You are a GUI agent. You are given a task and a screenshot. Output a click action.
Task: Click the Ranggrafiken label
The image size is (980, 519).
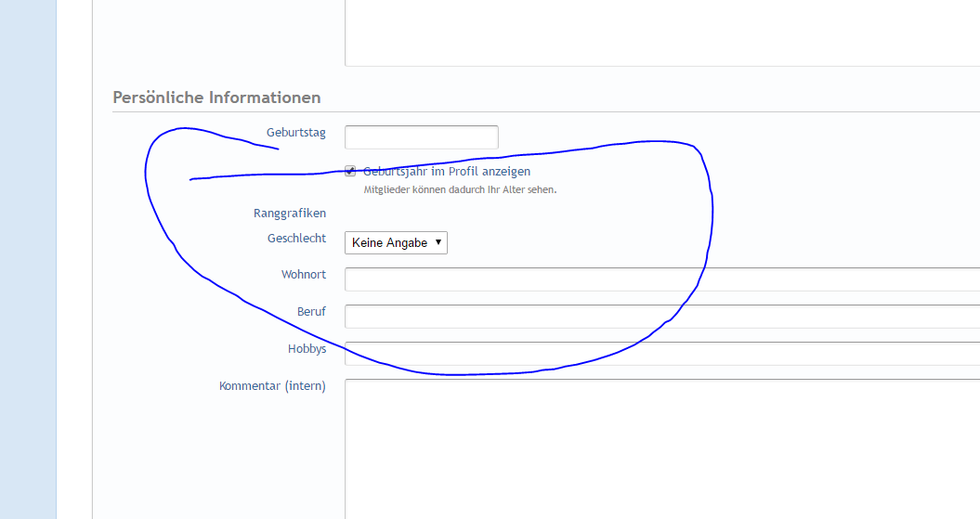[289, 214]
